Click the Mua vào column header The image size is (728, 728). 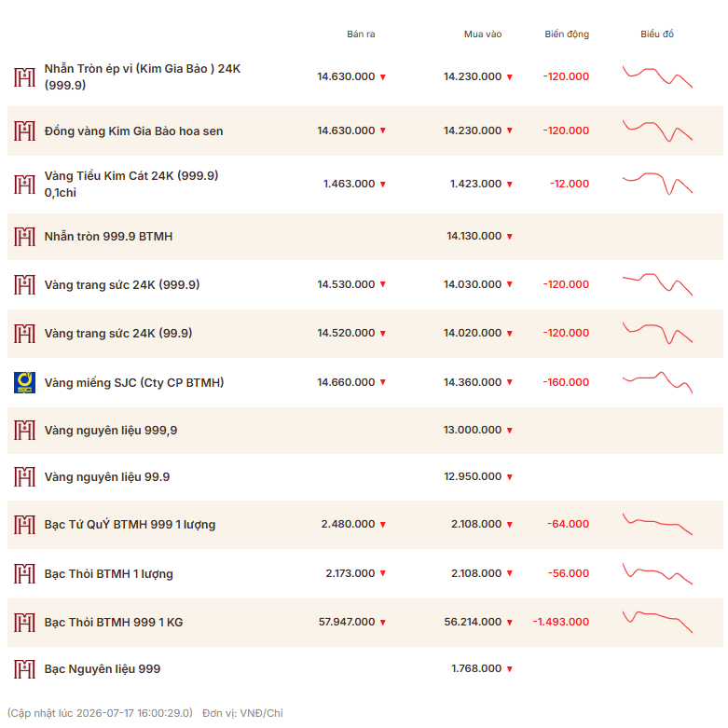(x=483, y=34)
